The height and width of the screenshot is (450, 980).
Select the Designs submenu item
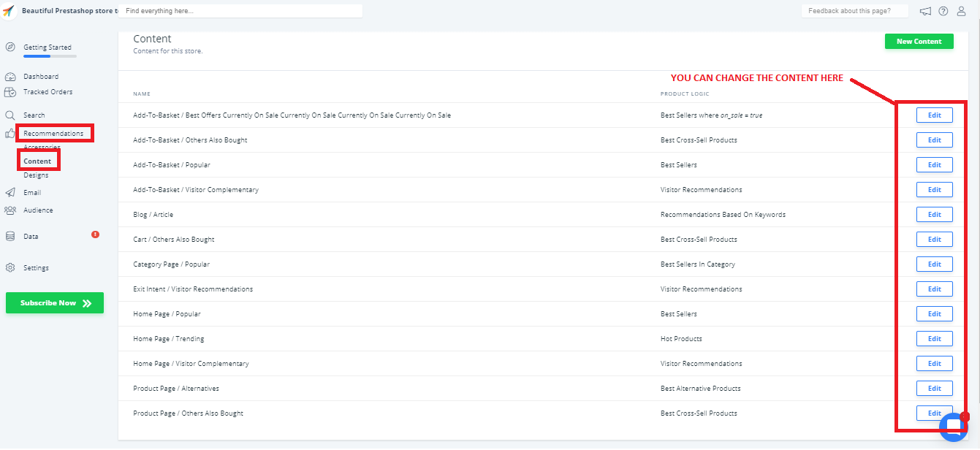[36, 175]
